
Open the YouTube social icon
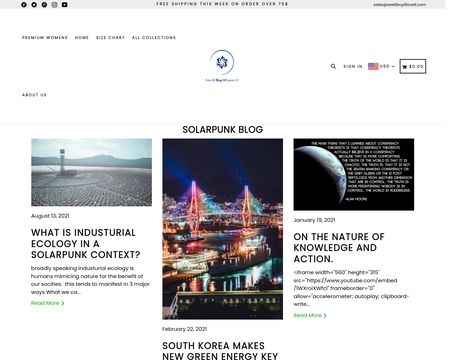pyautogui.click(x=65, y=5)
